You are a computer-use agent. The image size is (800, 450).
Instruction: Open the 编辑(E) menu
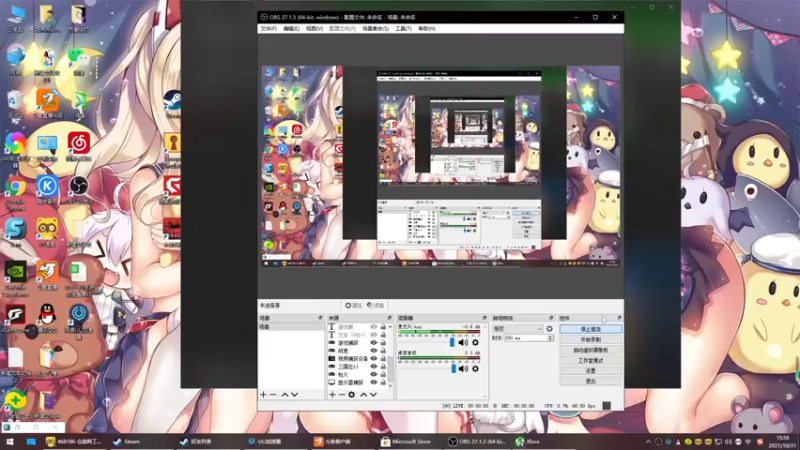(x=291, y=29)
